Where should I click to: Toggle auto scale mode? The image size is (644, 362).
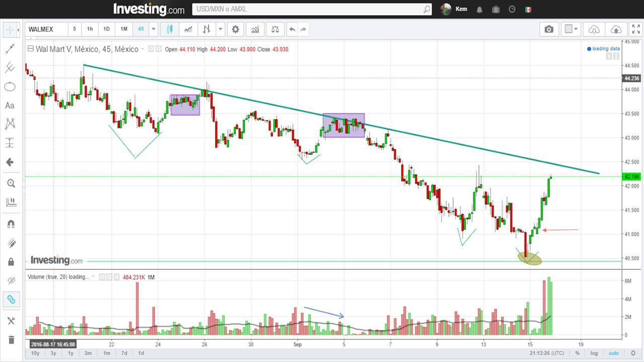click(614, 353)
